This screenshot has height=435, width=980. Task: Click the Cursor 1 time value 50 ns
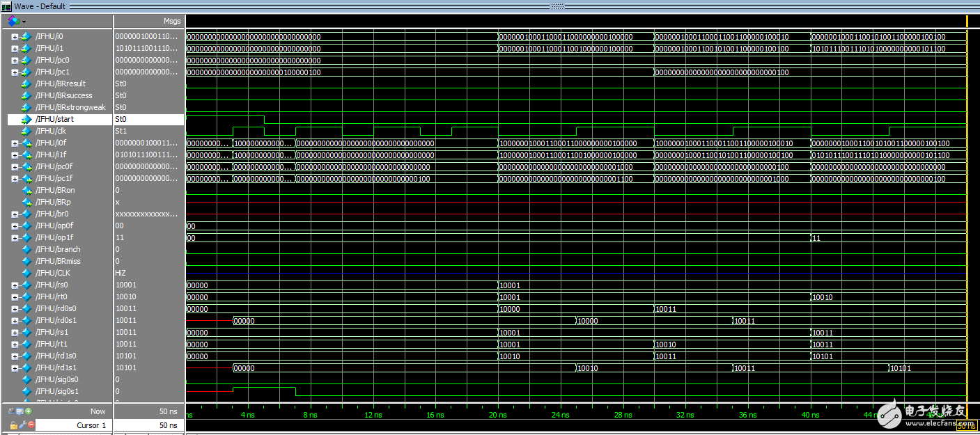pyautogui.click(x=168, y=425)
